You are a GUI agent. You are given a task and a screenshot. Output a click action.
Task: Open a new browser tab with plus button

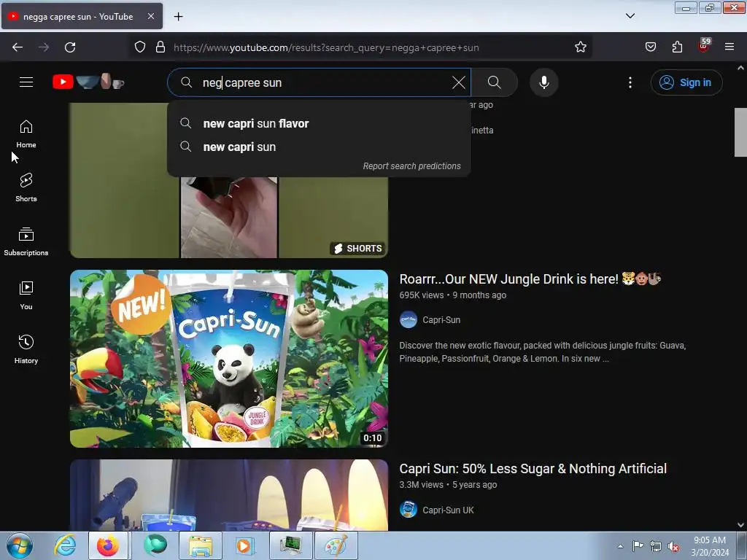[178, 17]
